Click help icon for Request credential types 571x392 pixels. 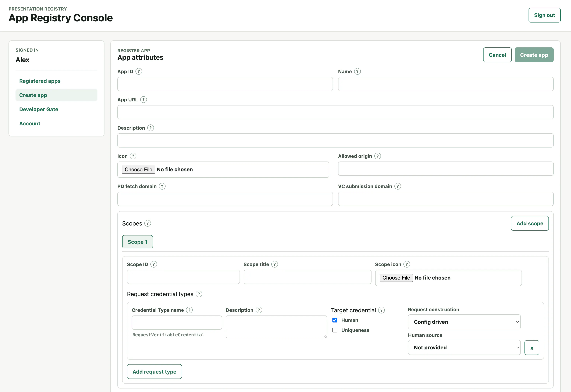coord(199,294)
